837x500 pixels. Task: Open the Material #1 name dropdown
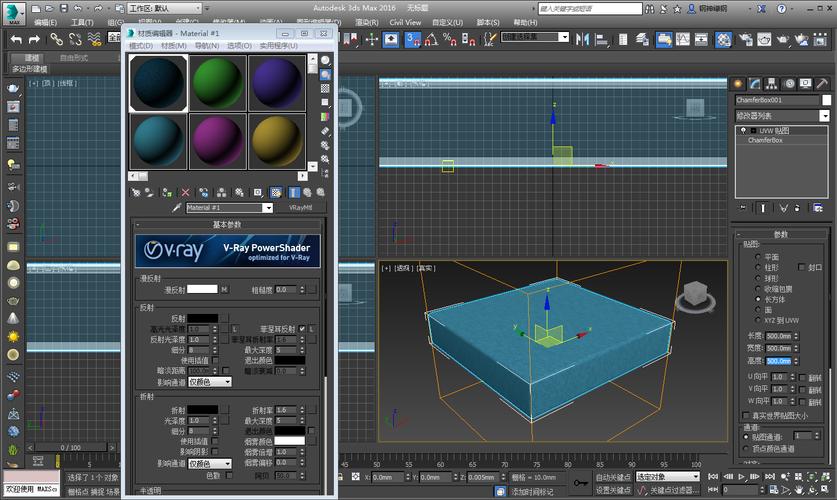(x=267, y=208)
